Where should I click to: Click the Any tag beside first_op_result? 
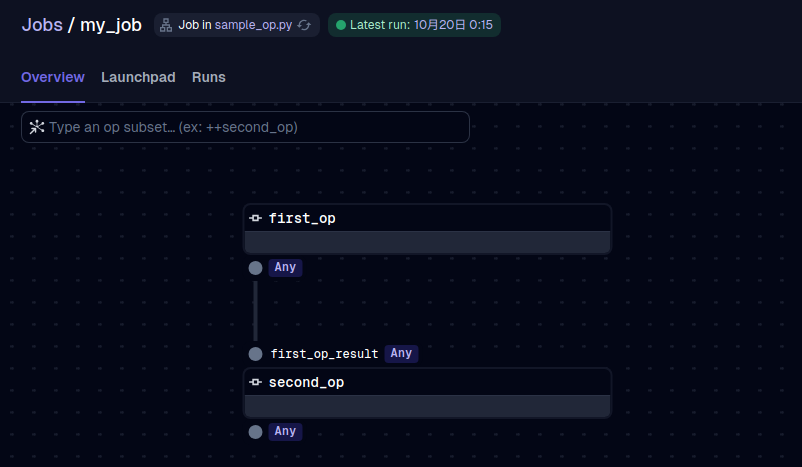coord(402,353)
